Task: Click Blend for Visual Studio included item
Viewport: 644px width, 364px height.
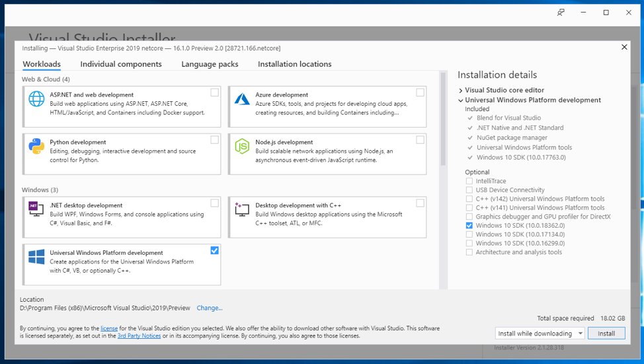Action: pyautogui.click(x=508, y=118)
